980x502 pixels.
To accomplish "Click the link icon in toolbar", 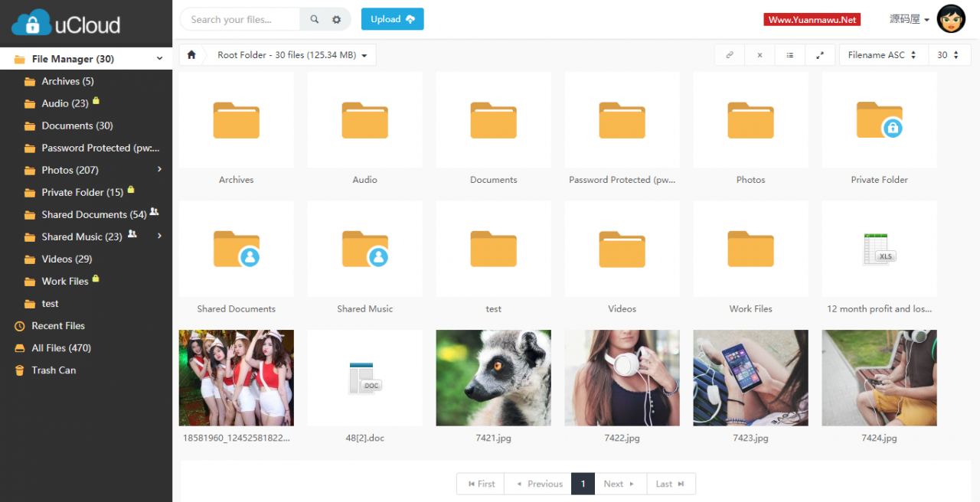I will 730,55.
